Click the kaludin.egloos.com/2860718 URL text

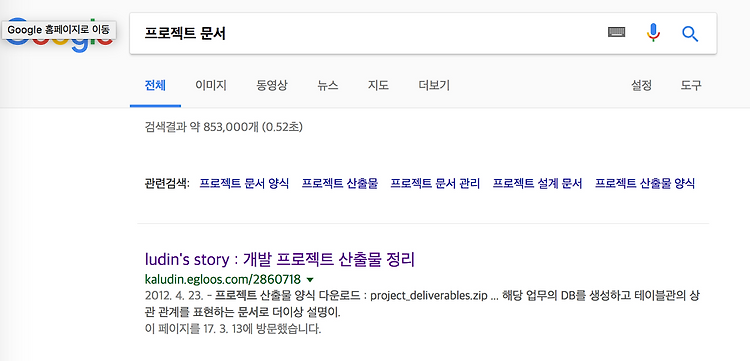click(222, 279)
